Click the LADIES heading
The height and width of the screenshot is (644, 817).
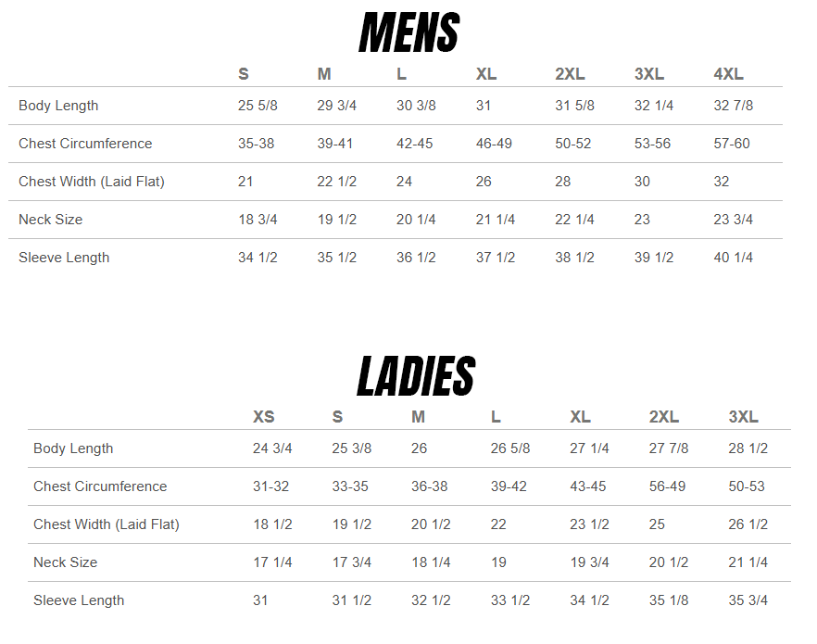(416, 377)
